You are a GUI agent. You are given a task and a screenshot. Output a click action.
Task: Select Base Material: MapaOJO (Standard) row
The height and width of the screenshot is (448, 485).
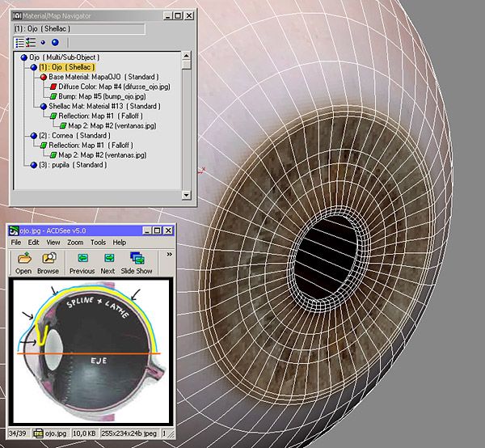[103, 77]
